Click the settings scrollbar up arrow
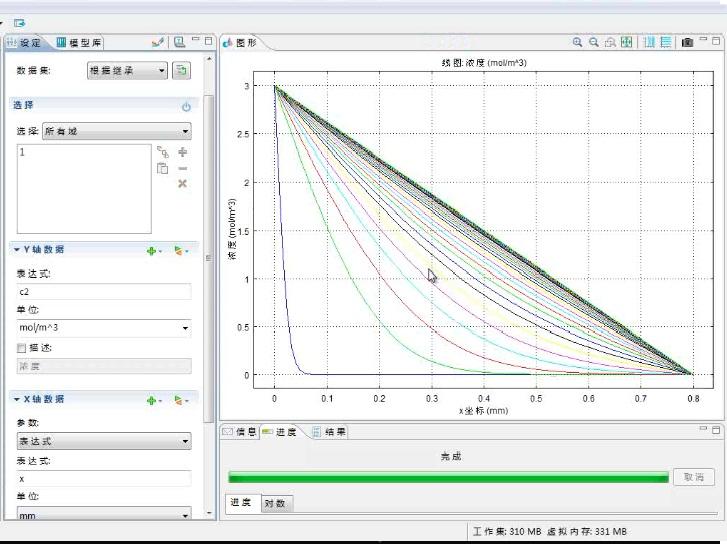This screenshot has height=544, width=727. click(x=209, y=59)
